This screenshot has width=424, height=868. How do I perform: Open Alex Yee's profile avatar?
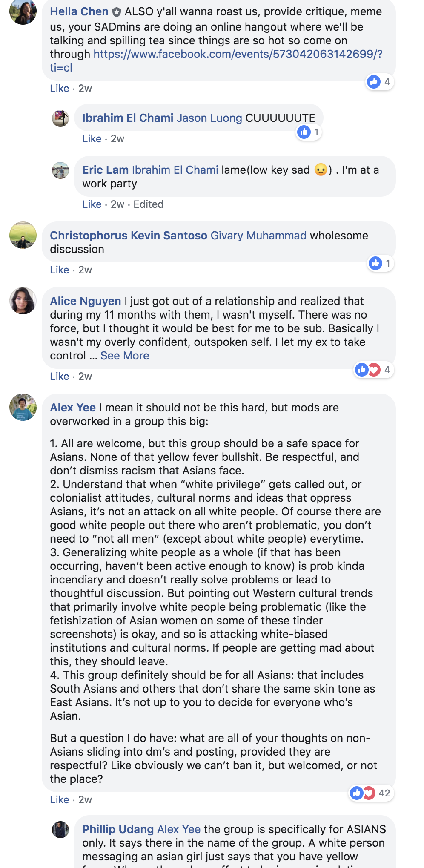coord(23,407)
